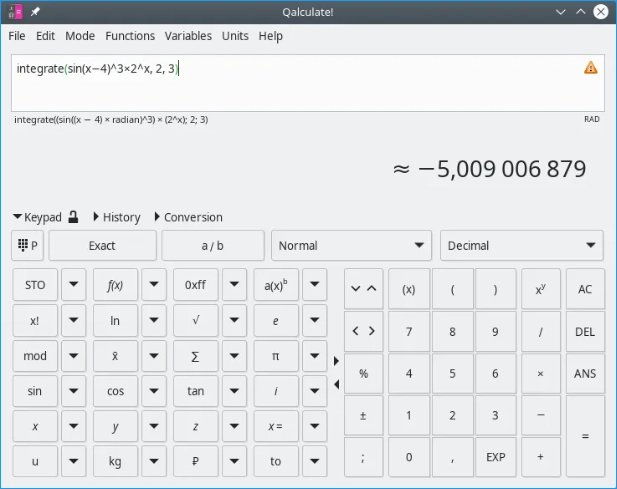The image size is (617, 489).
Task: Click the EXP button
Action: point(495,457)
